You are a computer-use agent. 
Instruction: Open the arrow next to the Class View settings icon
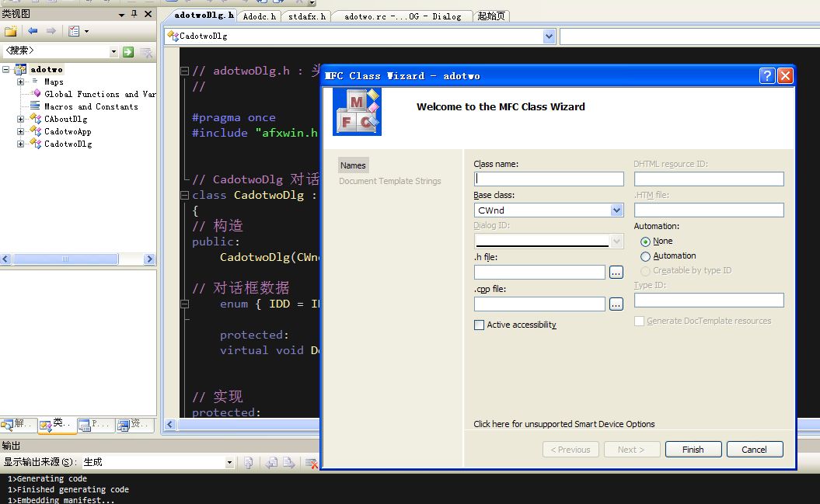tap(87, 31)
